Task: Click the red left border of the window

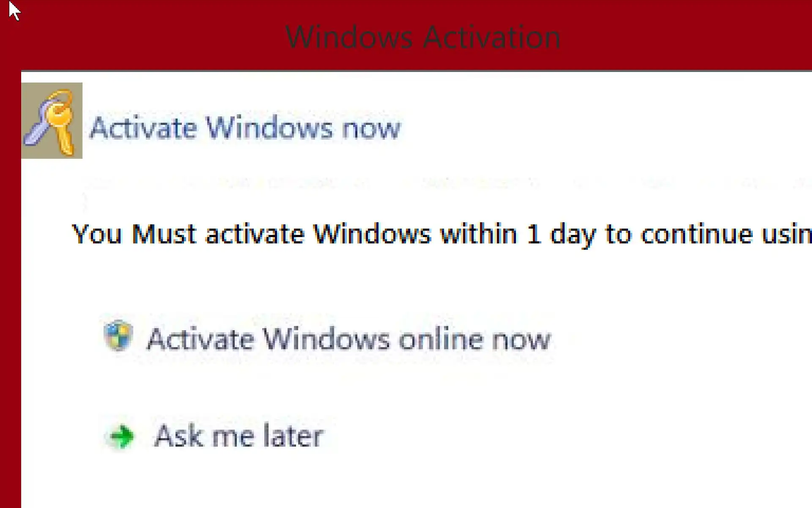Action: pyautogui.click(x=10, y=288)
